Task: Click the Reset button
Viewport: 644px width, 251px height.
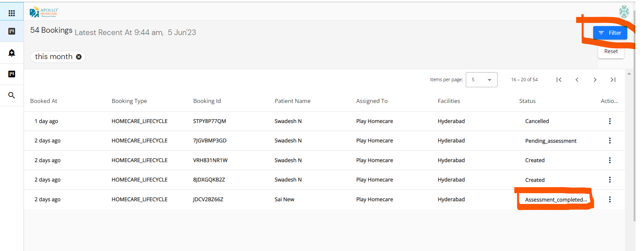Action: pyautogui.click(x=611, y=51)
